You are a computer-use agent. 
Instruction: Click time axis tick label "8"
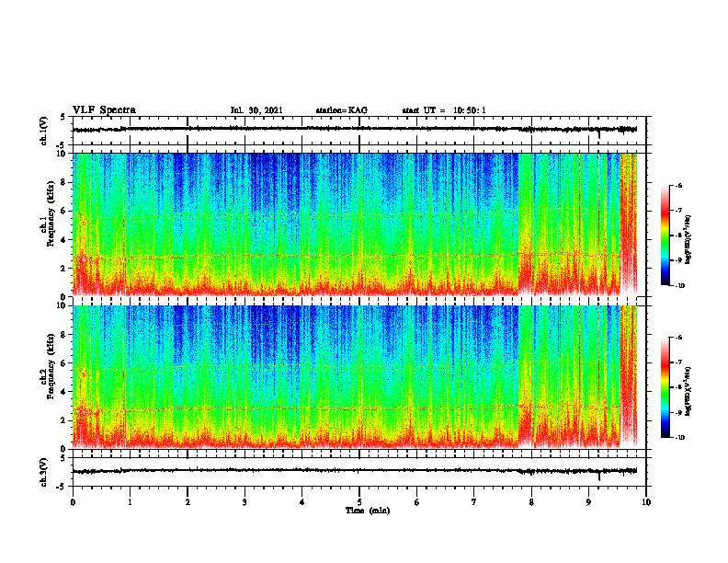tap(531, 502)
